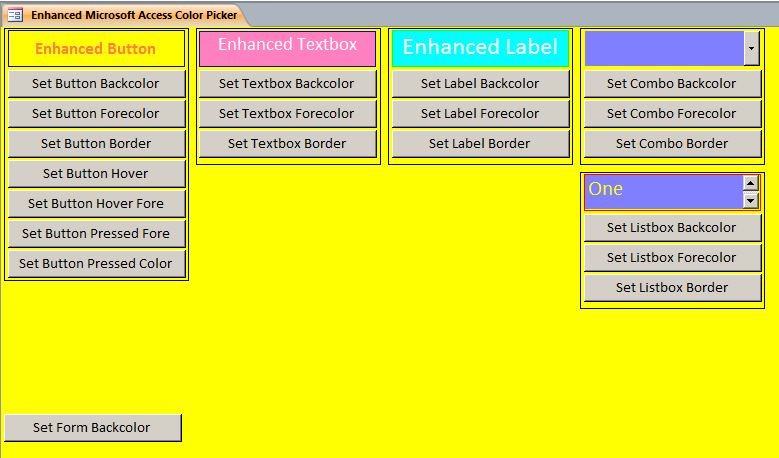Click the listbox scroll up arrow
The width and height of the screenshot is (779, 458).
(751, 183)
